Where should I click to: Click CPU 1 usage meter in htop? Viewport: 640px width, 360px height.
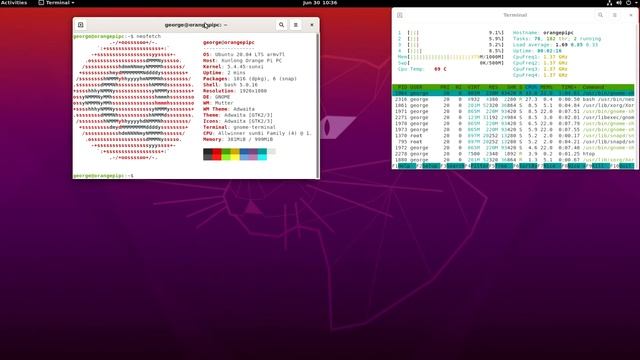click(451, 33)
